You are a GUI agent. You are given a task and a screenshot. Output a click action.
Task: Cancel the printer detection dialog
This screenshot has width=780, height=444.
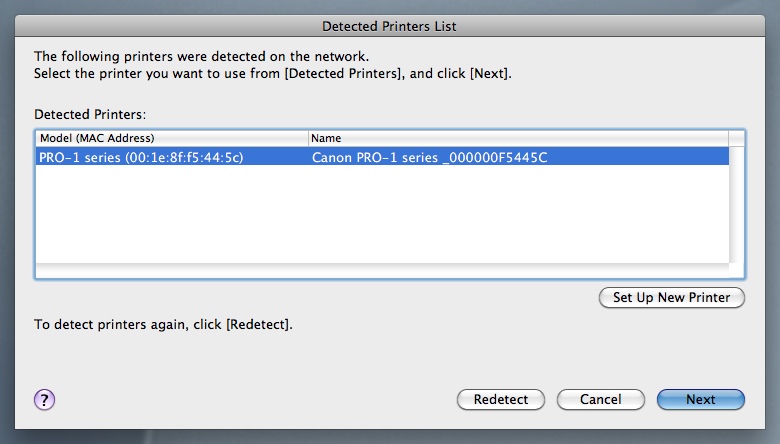600,399
